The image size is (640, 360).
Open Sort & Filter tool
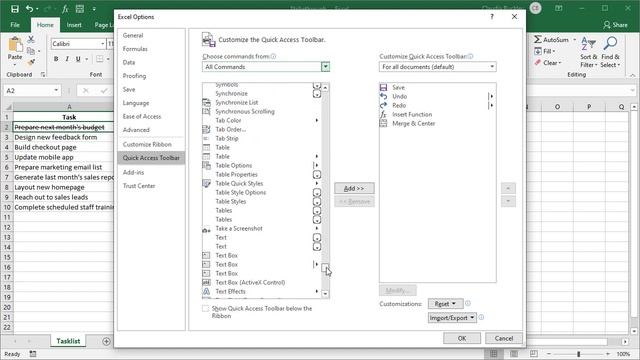coord(589,52)
